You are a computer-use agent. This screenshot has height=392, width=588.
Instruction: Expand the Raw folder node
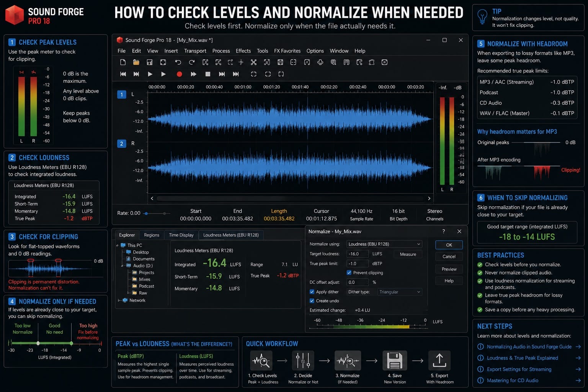(x=129, y=293)
